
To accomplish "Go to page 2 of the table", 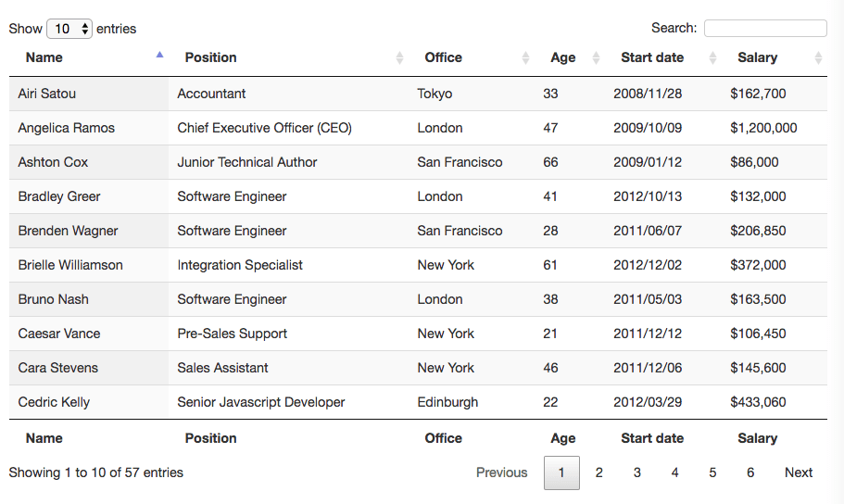I will tap(599, 472).
